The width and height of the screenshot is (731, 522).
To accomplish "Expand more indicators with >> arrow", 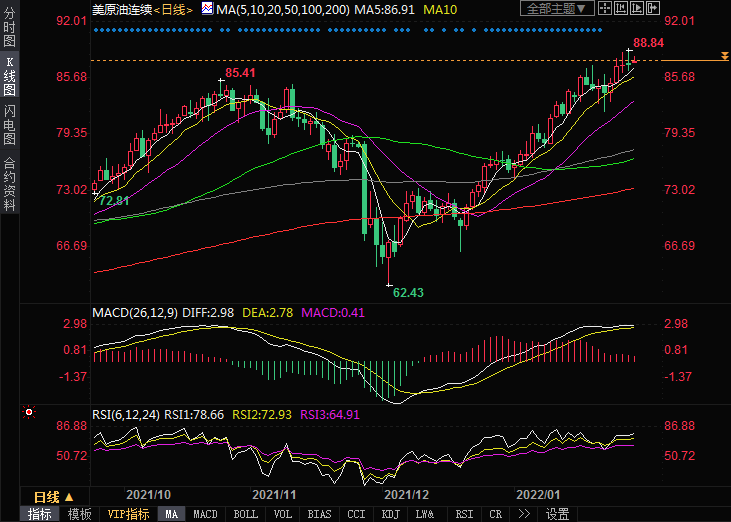I will coord(524,514).
